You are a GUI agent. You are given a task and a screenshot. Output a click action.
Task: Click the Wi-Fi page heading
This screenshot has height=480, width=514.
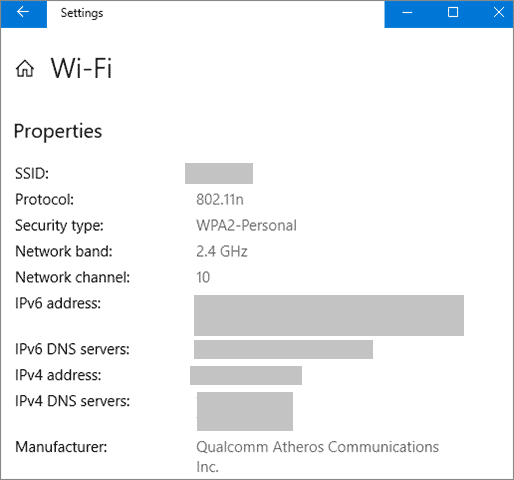coord(81,68)
